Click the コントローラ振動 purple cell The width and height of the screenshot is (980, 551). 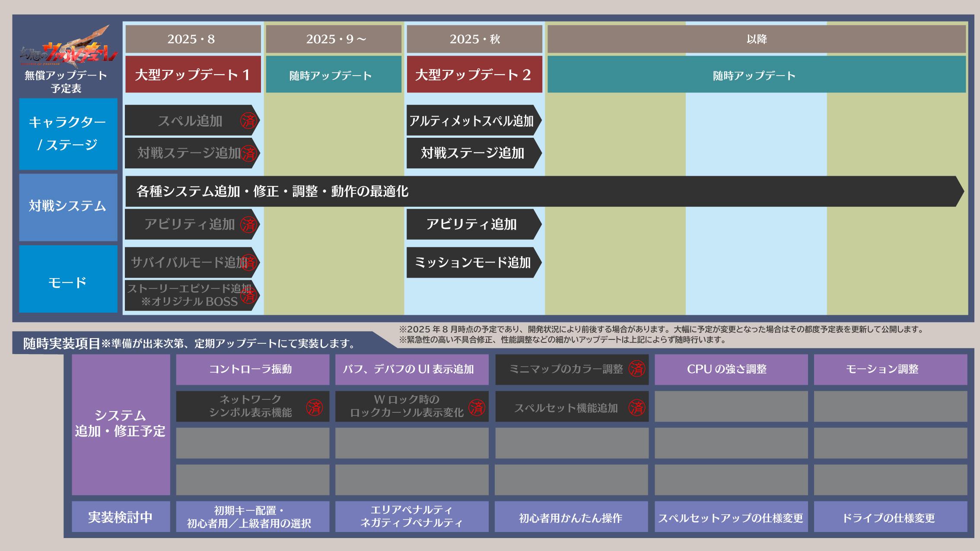tap(252, 369)
